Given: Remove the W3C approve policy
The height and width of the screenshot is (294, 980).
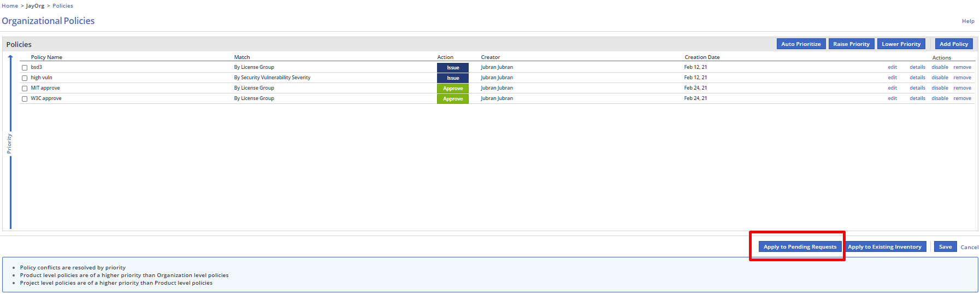Looking at the screenshot, I should [962, 98].
